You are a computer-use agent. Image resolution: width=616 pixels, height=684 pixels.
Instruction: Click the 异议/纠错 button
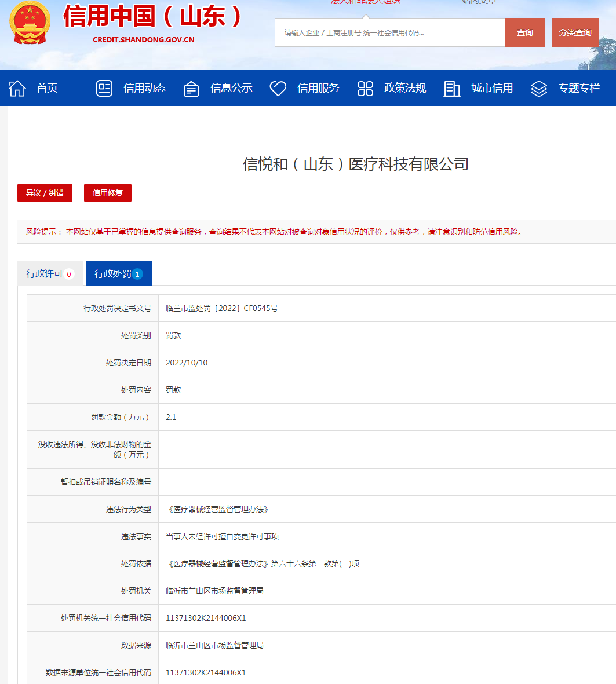coord(45,193)
